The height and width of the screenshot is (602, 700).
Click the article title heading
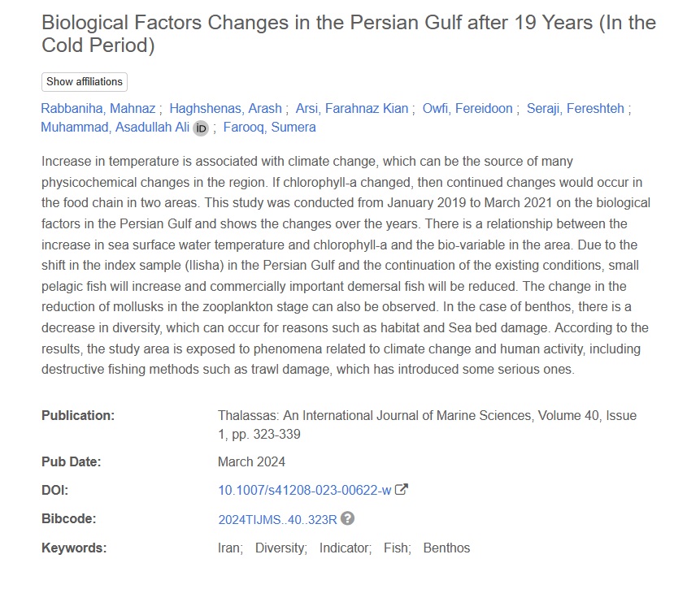click(x=348, y=34)
